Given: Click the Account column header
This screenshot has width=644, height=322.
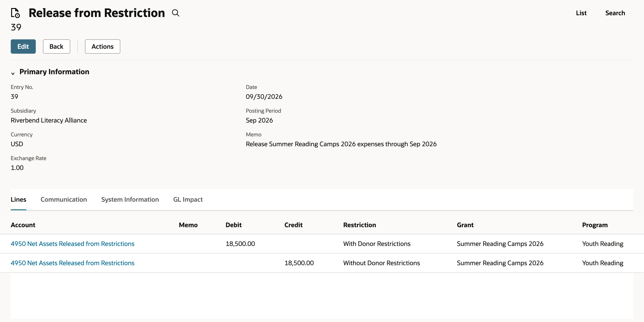Looking at the screenshot, I should click(x=23, y=225).
